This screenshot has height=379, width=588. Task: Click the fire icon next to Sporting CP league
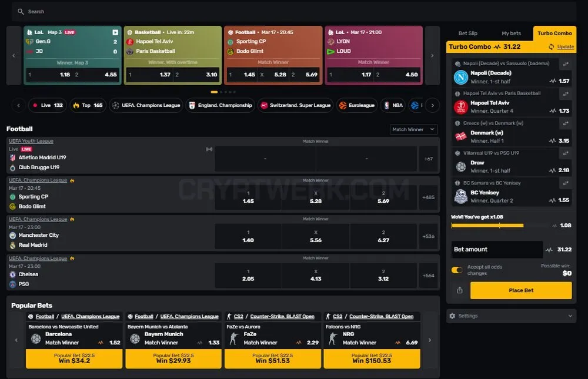tap(72, 181)
